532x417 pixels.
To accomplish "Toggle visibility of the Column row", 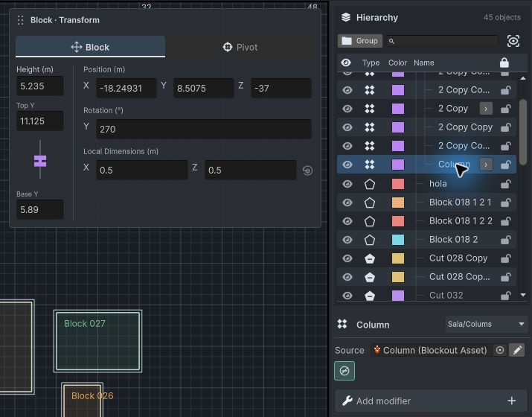I will 347,165.
